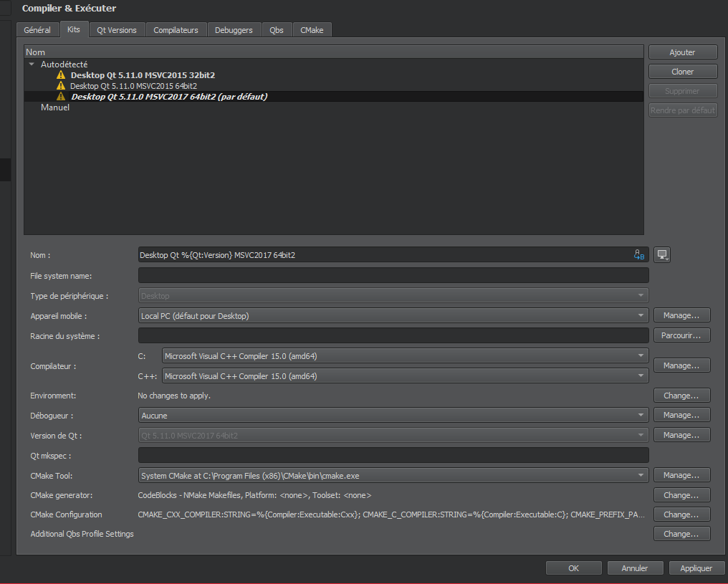728x584 pixels.
Task: Click Manage for Version de Qt
Action: pyautogui.click(x=681, y=435)
